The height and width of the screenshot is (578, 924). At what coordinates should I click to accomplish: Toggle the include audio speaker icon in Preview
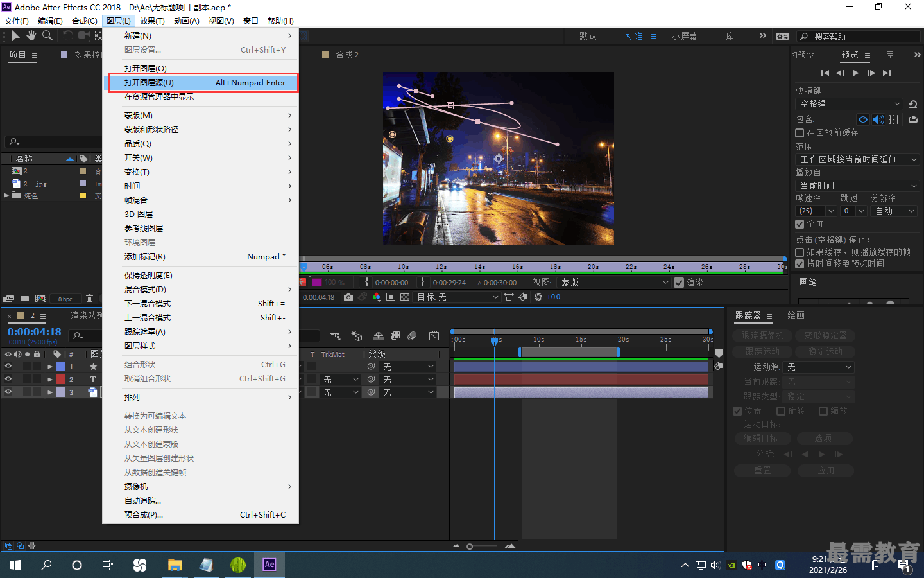(x=878, y=119)
